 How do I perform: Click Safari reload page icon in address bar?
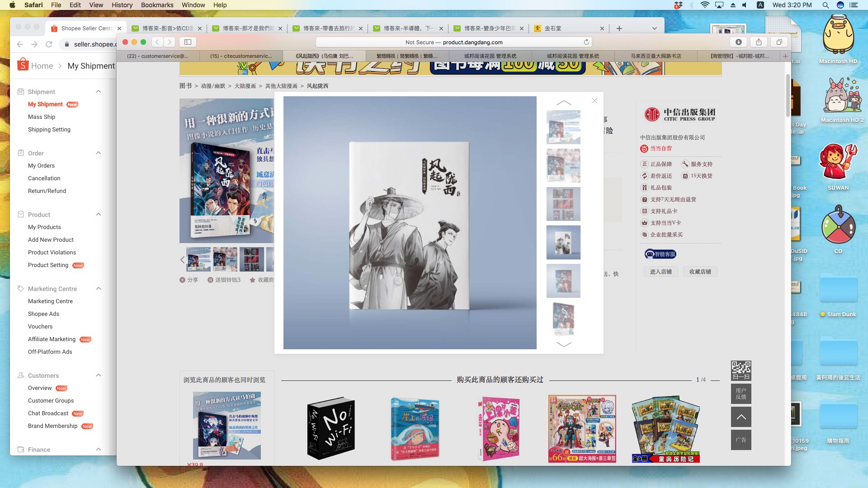(586, 42)
